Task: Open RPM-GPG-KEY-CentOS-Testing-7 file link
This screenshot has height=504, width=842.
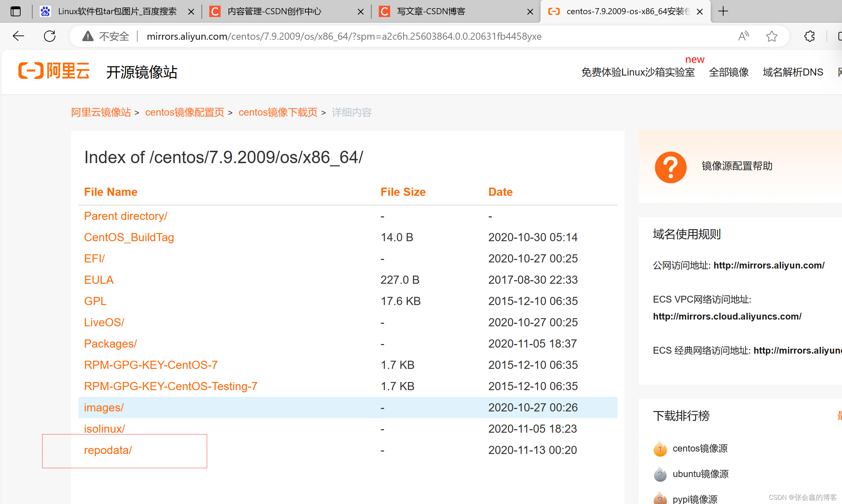Action: [x=171, y=386]
